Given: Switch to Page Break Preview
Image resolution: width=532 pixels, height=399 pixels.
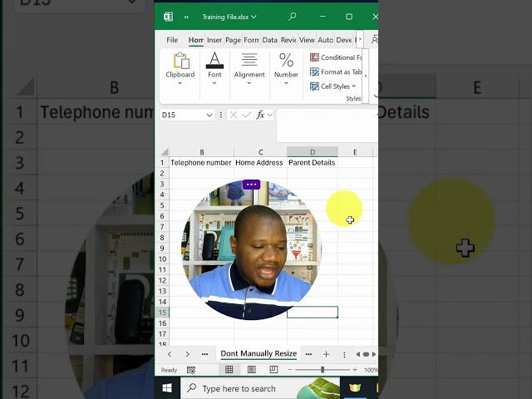Looking at the screenshot, I should [273, 369].
